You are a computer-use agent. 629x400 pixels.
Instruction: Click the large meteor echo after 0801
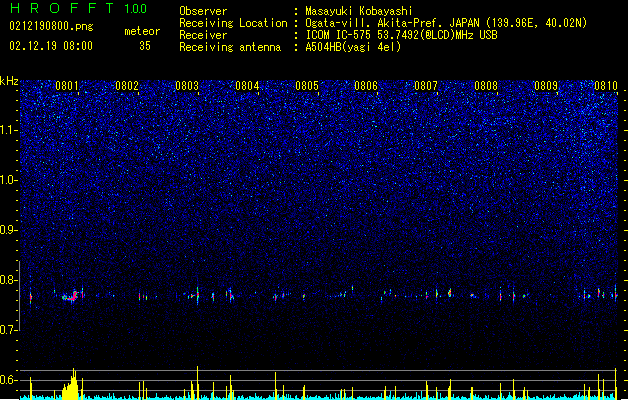pos(71,296)
